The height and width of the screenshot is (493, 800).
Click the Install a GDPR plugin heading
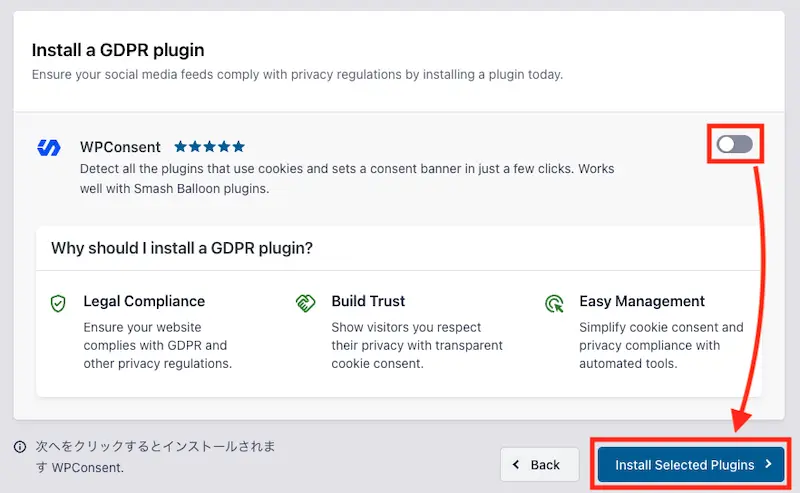point(118,50)
